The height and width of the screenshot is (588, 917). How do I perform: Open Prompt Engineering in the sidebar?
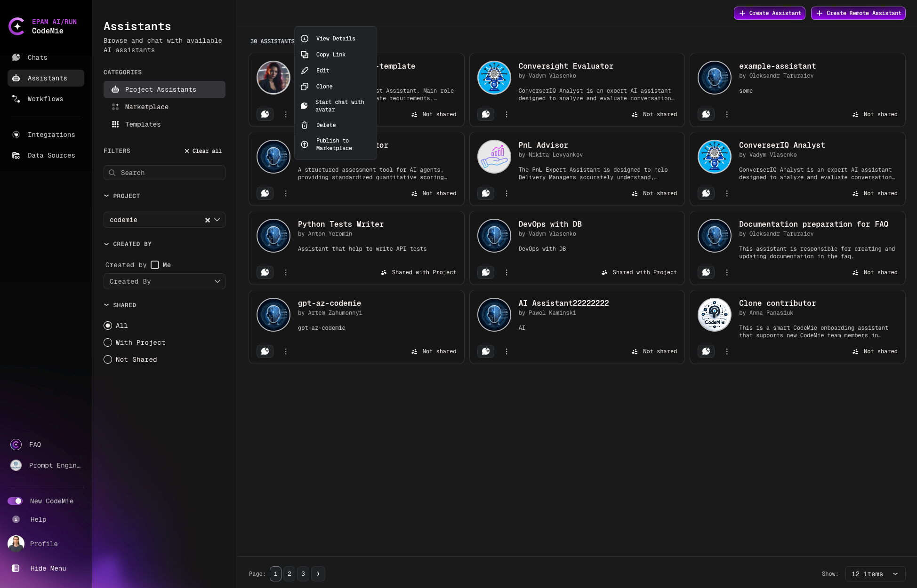[x=55, y=465]
